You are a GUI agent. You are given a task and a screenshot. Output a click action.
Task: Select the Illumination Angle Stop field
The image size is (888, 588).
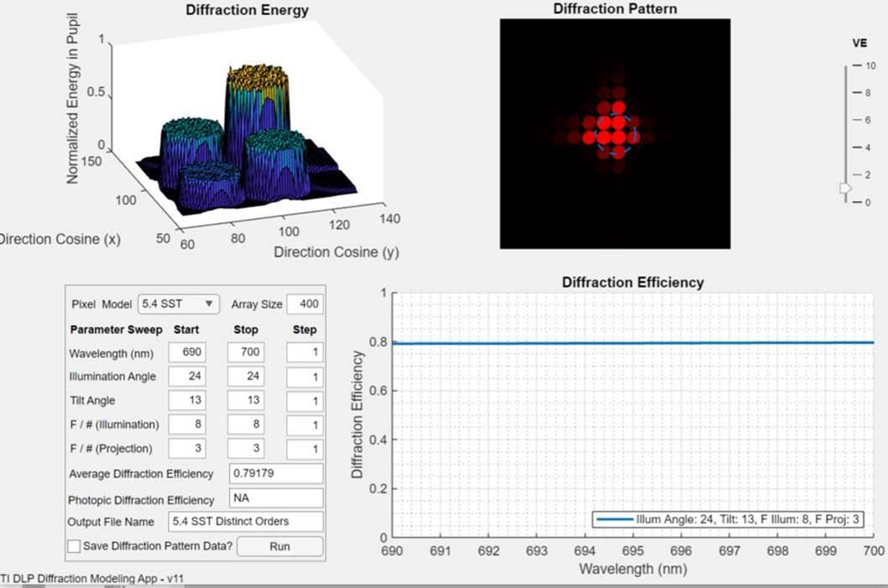tap(245, 377)
